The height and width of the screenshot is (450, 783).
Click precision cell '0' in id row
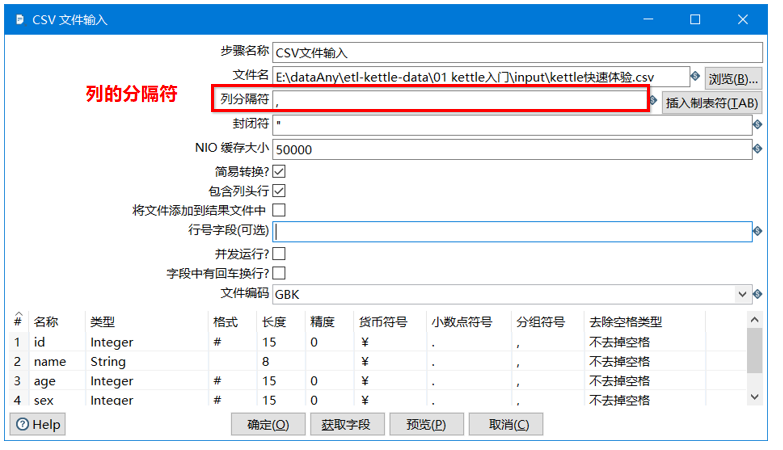point(330,342)
